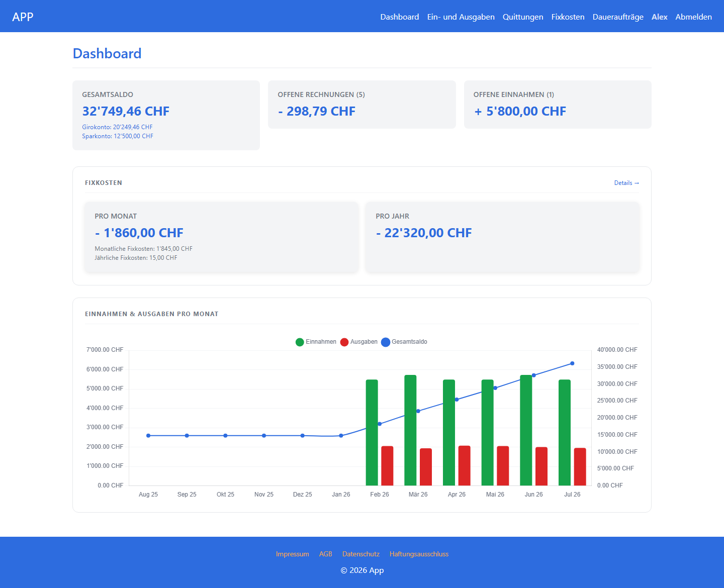The height and width of the screenshot is (588, 724).
Task: Click the Offene Einnahmen (1) card
Action: pos(558,105)
